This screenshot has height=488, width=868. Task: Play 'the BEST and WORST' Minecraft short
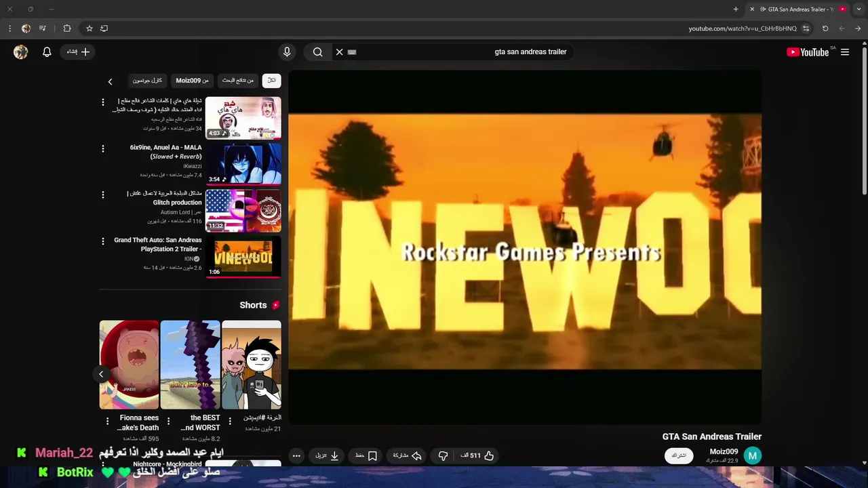click(x=191, y=365)
